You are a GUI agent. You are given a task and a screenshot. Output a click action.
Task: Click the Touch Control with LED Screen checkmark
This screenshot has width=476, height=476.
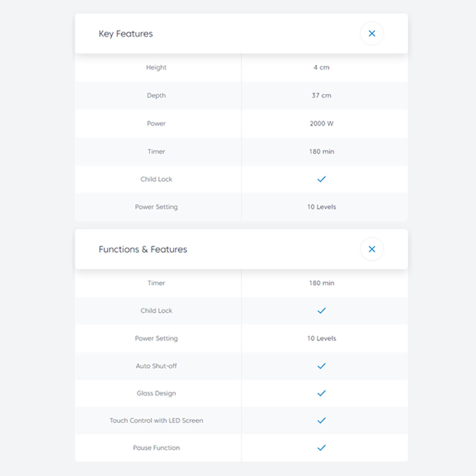(321, 420)
